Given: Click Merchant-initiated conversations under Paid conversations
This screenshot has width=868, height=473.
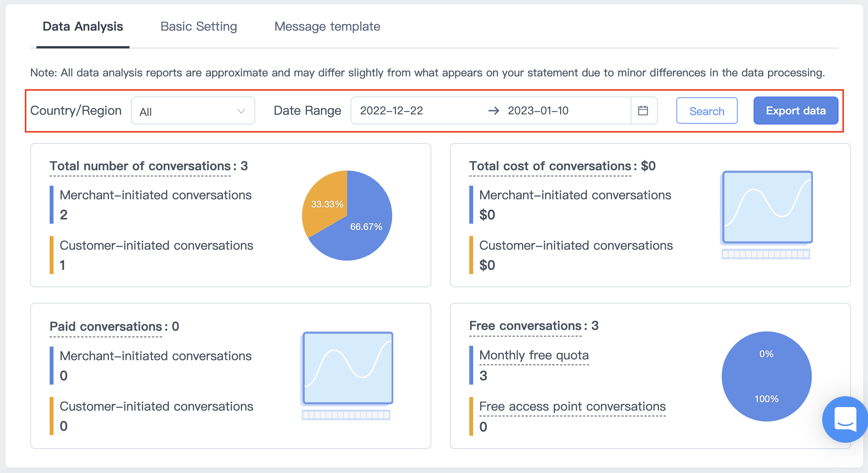Looking at the screenshot, I should [x=156, y=356].
